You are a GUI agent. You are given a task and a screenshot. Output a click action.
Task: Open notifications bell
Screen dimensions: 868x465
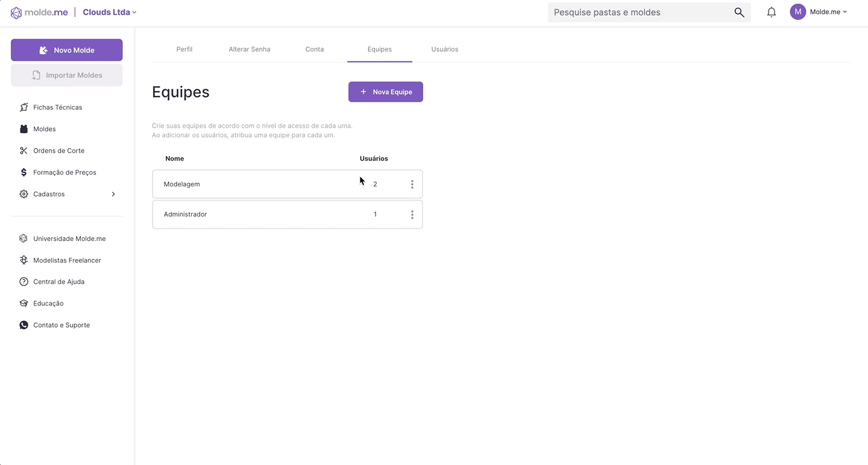[x=772, y=13]
